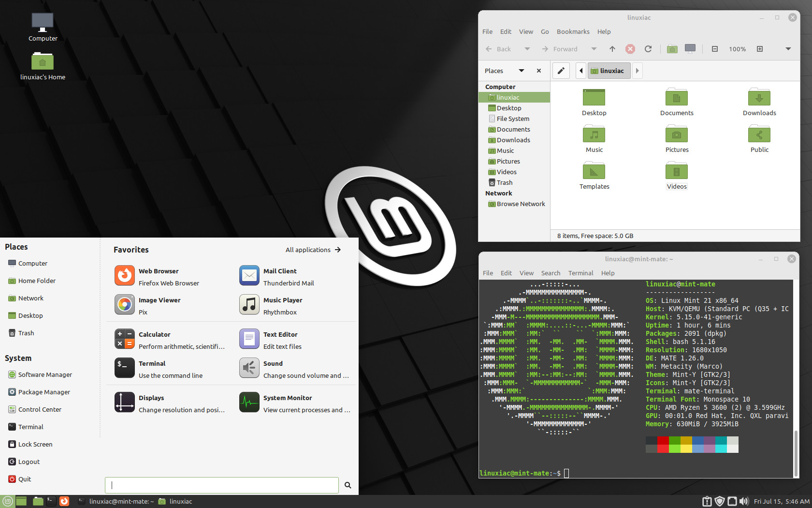The width and height of the screenshot is (812, 508).
Task: Open Software Manager from System list
Action: point(41,374)
